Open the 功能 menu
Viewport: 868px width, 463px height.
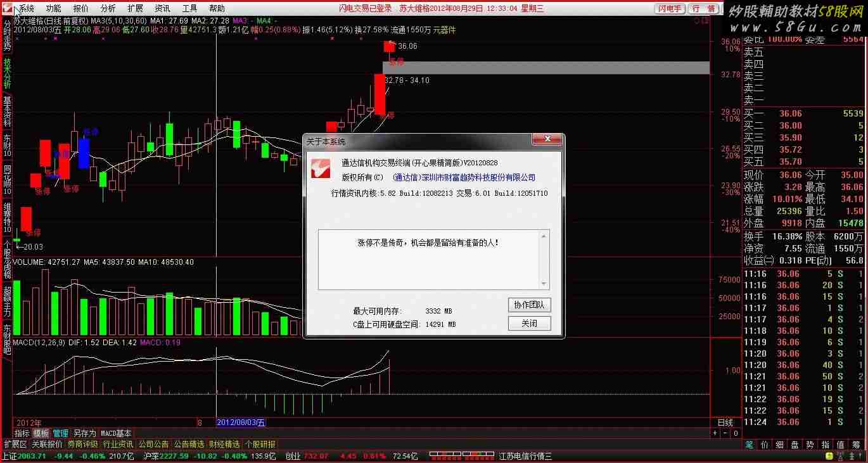53,8
